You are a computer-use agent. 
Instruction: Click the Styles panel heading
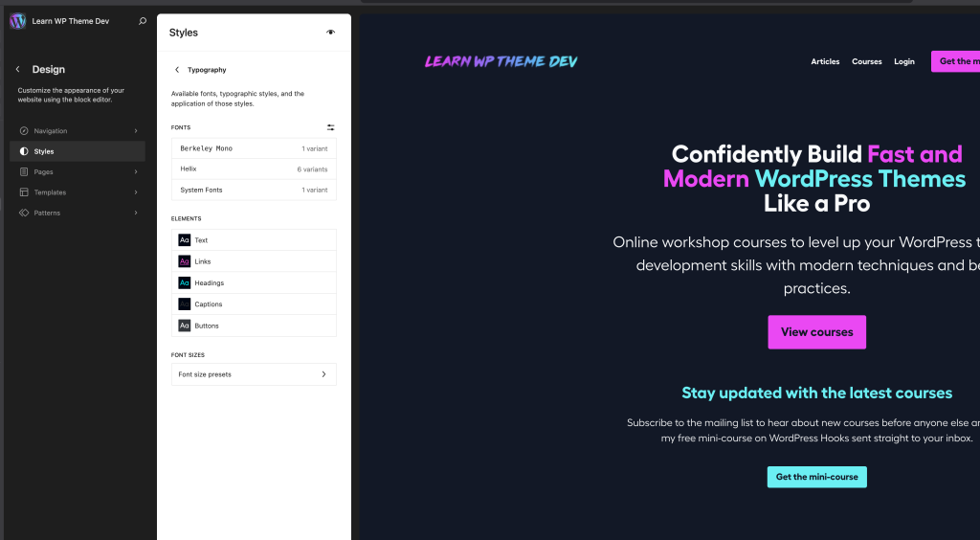[183, 33]
